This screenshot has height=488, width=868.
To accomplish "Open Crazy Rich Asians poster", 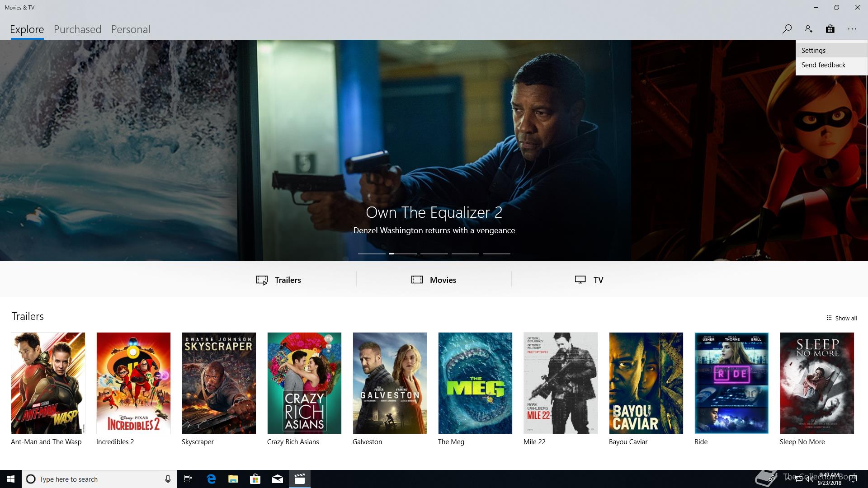I will 304,383.
